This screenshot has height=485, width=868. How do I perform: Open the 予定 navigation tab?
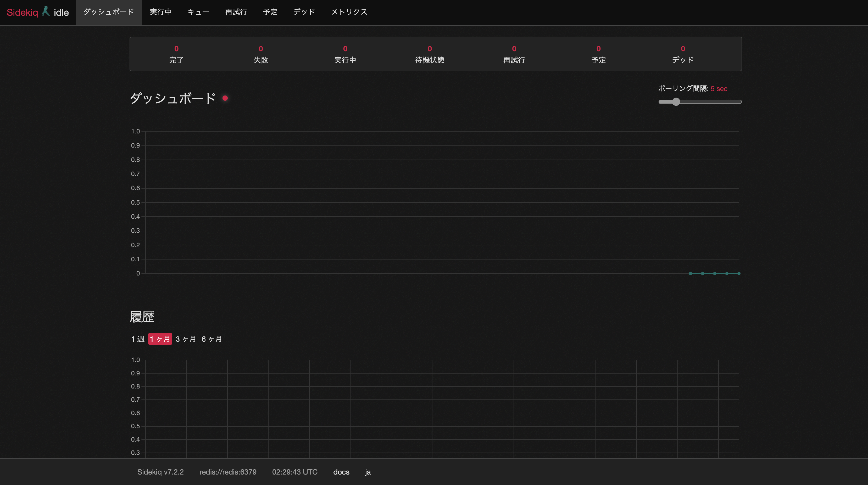click(x=270, y=12)
